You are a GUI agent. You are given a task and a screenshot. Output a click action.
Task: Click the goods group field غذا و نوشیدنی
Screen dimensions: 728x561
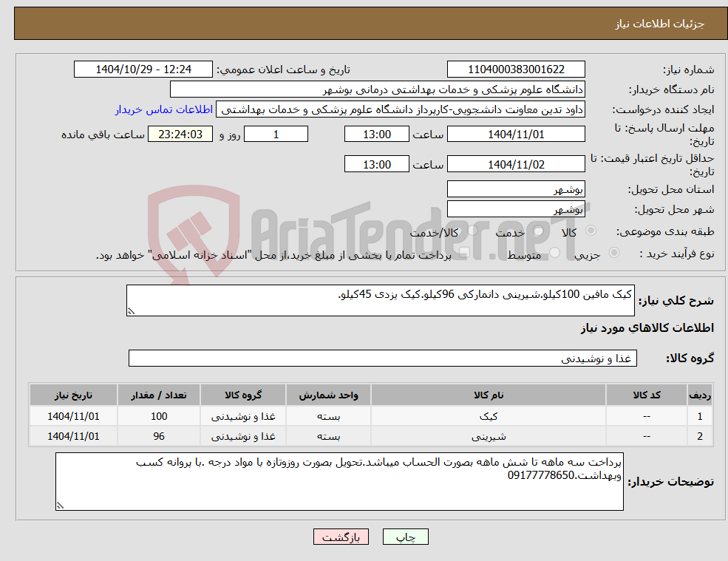click(x=383, y=358)
